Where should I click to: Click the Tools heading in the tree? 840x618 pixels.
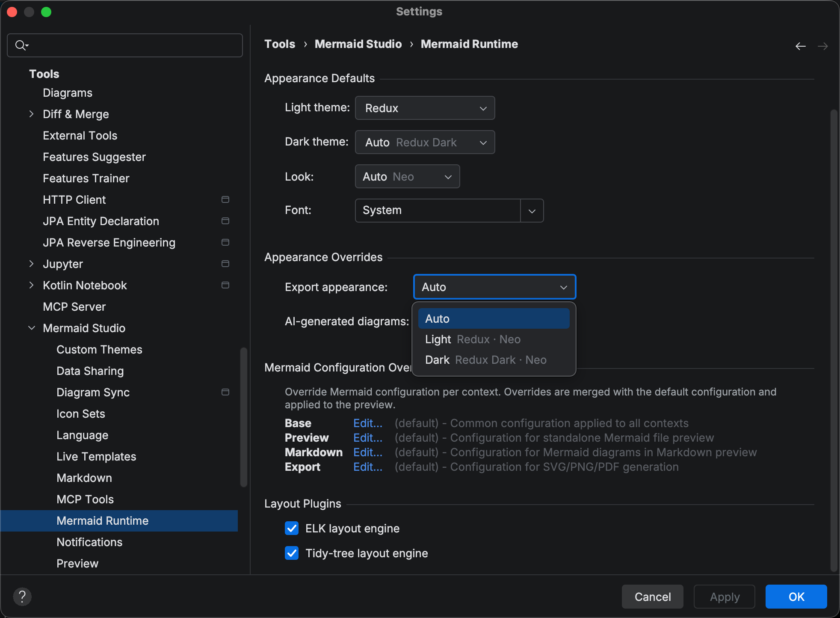pyautogui.click(x=44, y=74)
